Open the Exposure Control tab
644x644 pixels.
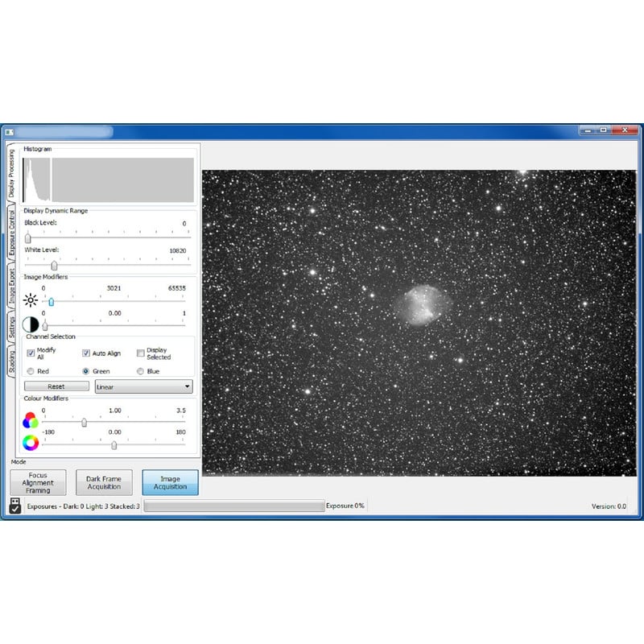(11, 232)
